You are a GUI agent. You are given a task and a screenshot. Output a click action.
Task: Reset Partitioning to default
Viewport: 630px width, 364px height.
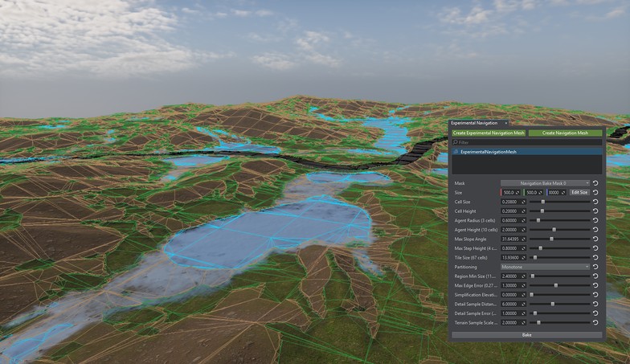click(595, 267)
